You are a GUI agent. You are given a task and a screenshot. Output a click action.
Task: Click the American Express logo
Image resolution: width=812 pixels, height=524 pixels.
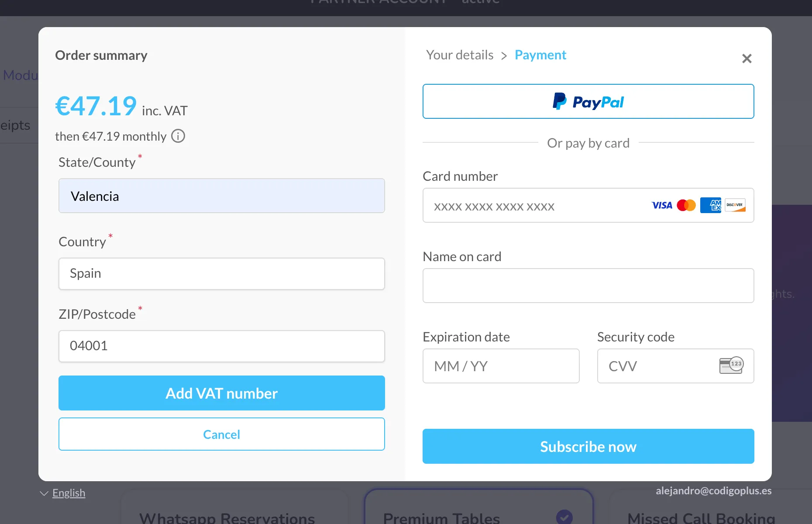710,205
